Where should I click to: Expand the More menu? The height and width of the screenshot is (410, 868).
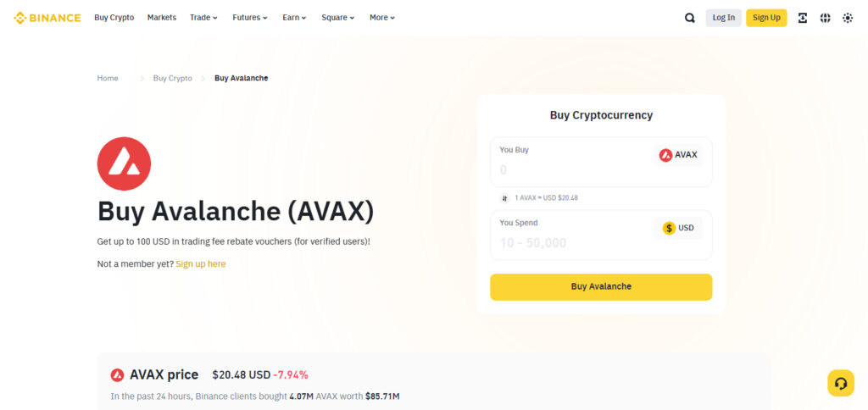tap(382, 18)
